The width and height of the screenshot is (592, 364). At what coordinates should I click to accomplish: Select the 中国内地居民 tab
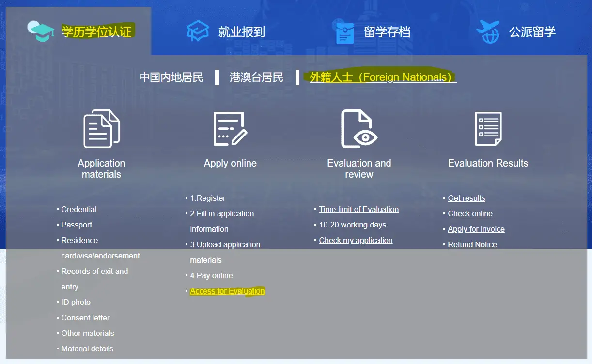[171, 77]
